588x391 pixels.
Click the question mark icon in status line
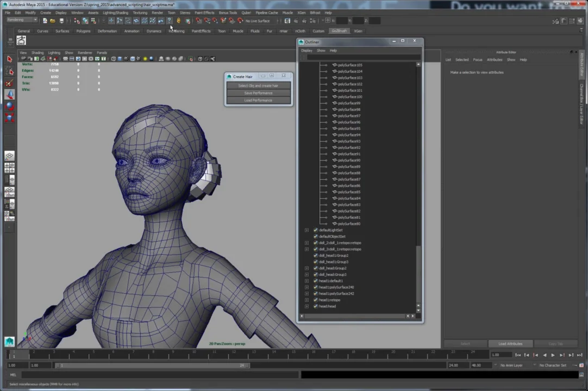[x=169, y=21]
